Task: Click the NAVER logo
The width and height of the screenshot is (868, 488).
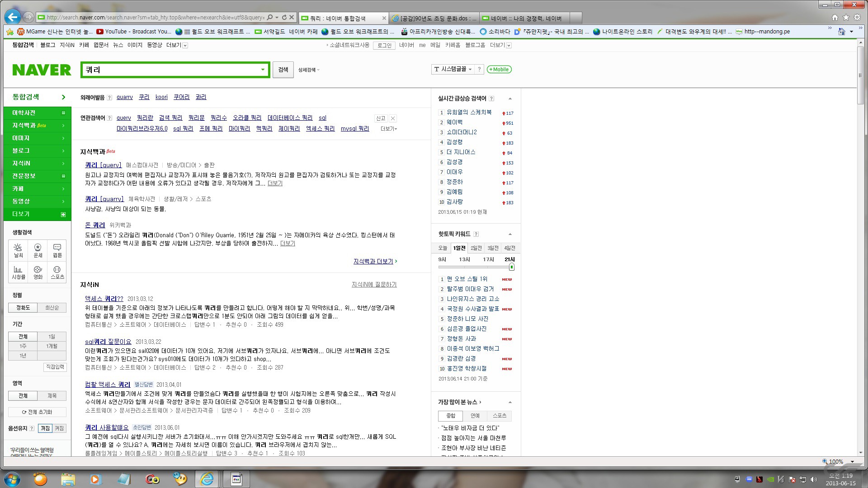Action: 42,70
